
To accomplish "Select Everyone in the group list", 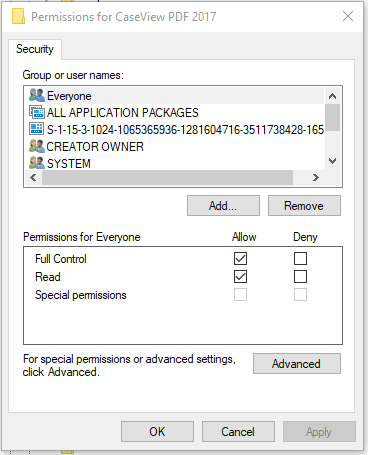I will tap(174, 96).
